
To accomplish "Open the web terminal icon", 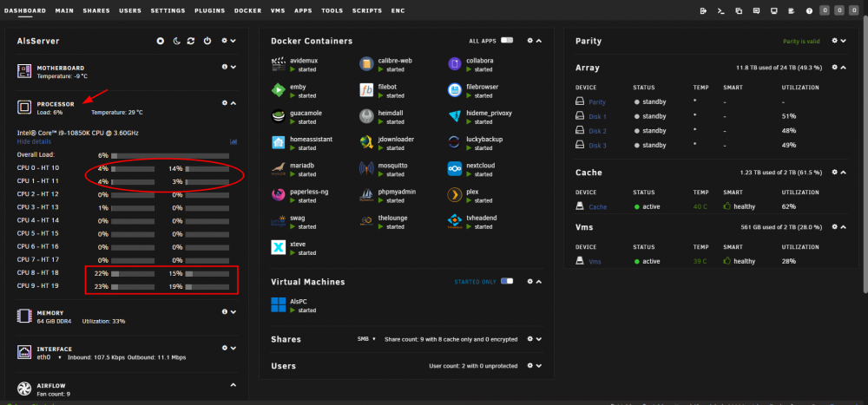I will (x=720, y=10).
